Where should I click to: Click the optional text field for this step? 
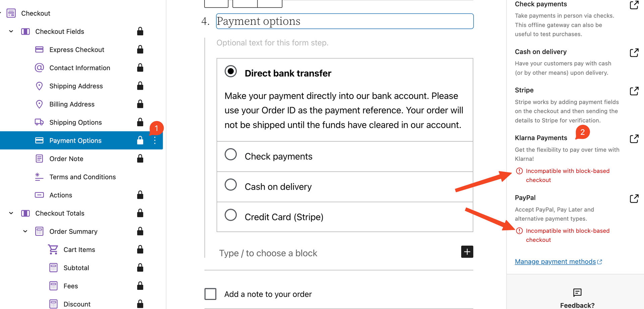[272, 43]
